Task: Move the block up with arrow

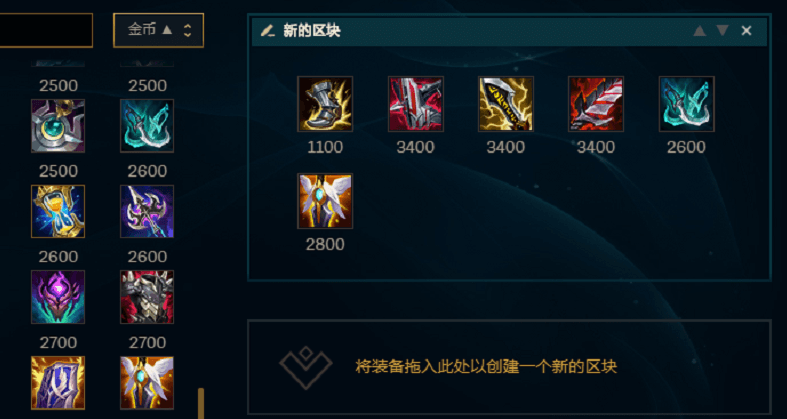Action: 700,31
